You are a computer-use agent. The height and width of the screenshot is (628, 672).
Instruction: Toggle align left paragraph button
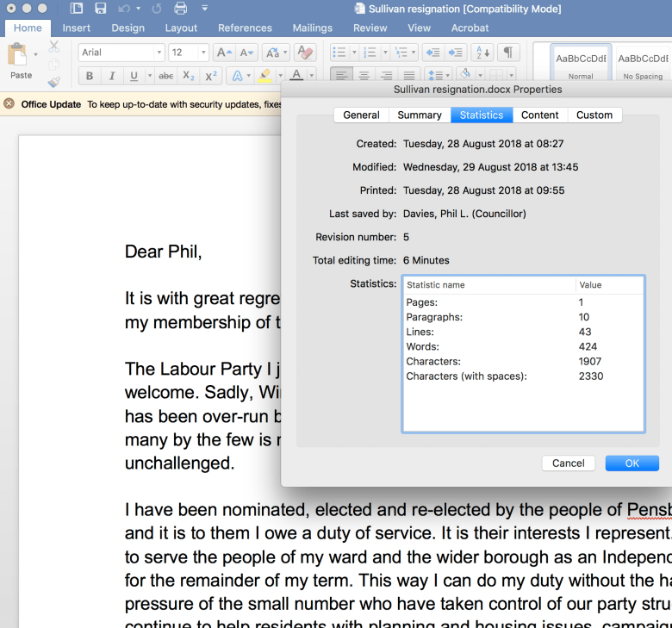341,76
